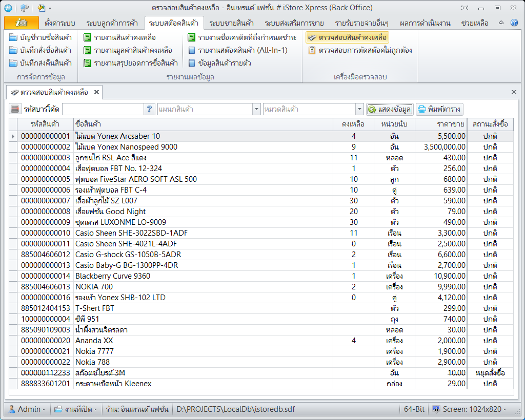The height and width of the screenshot is (420, 525).
Task: Select row น้ำผึ้งสวนจิตรลดา
Action: 261,330
